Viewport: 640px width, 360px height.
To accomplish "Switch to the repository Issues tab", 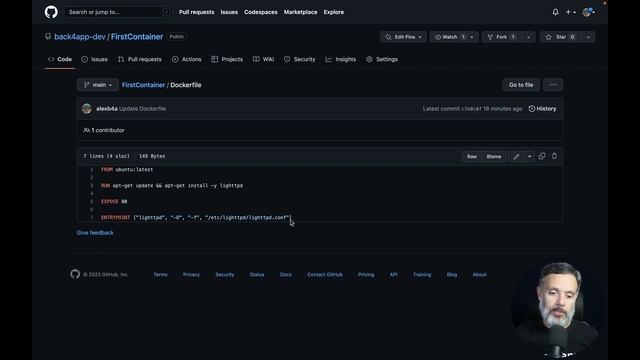I will (94, 59).
